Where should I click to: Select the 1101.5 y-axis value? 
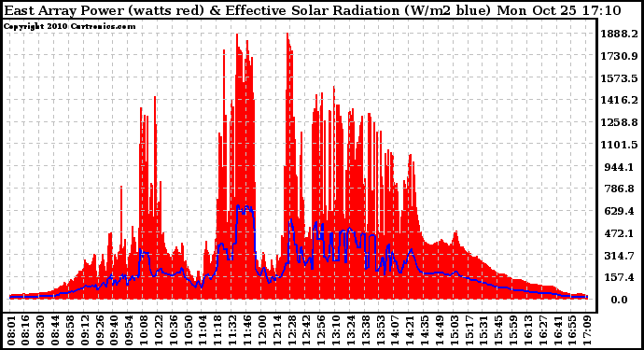pos(619,145)
